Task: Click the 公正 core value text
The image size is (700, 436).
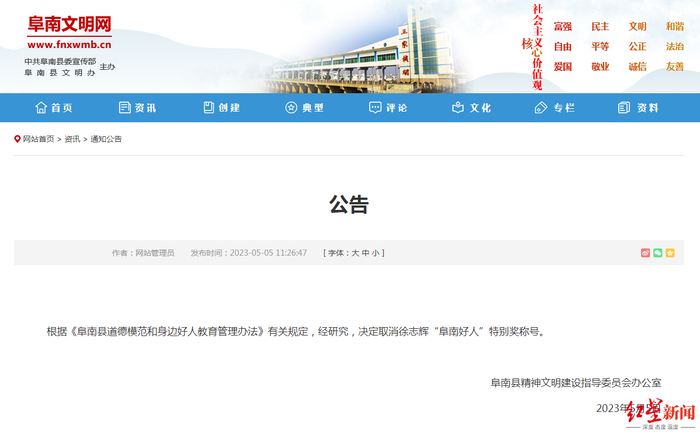Action: click(638, 46)
